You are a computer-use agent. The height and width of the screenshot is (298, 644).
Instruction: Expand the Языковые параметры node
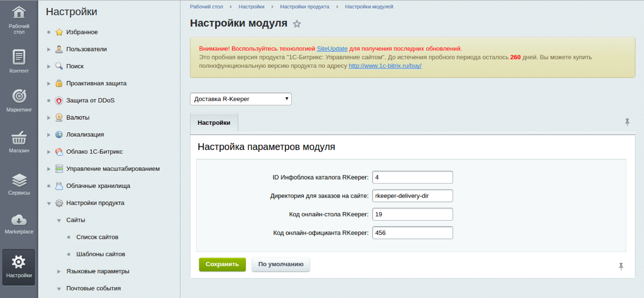pyautogui.click(x=59, y=272)
